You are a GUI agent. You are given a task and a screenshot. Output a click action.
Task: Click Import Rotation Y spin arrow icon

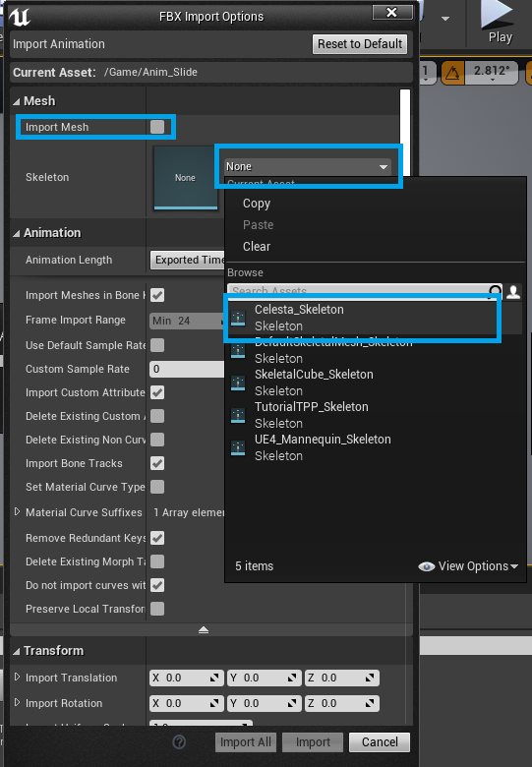(292, 703)
